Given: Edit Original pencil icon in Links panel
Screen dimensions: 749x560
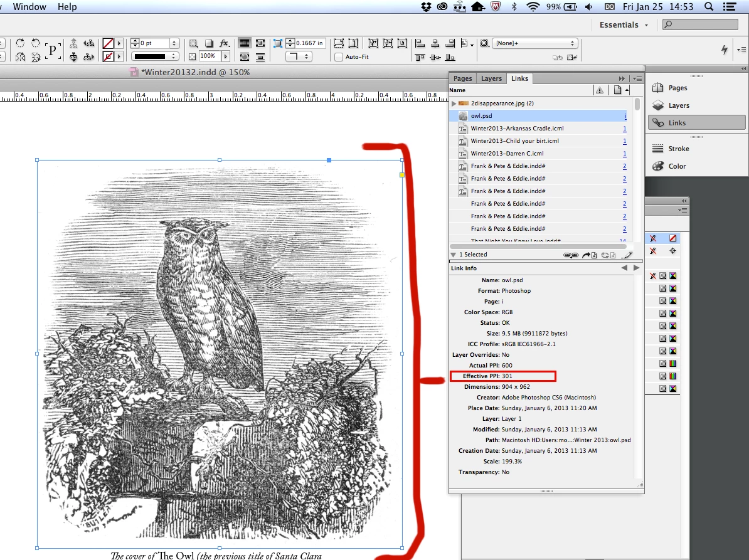Looking at the screenshot, I should coord(628,255).
